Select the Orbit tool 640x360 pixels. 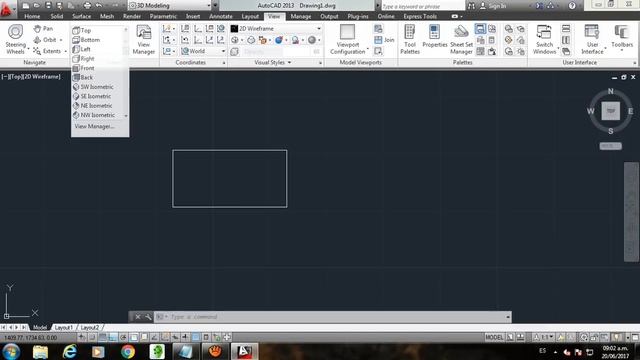pyautogui.click(x=45, y=40)
